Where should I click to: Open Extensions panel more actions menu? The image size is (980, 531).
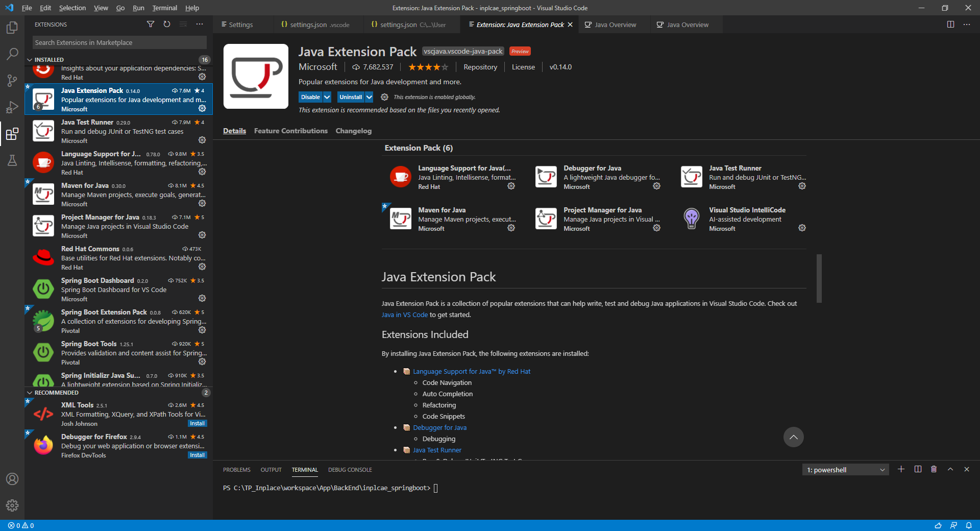[x=200, y=24]
